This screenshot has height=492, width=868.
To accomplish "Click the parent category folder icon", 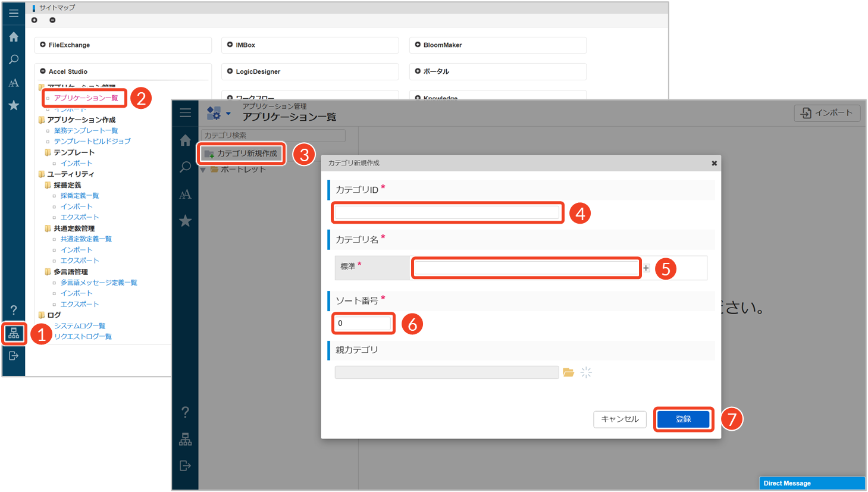I will click(x=568, y=372).
